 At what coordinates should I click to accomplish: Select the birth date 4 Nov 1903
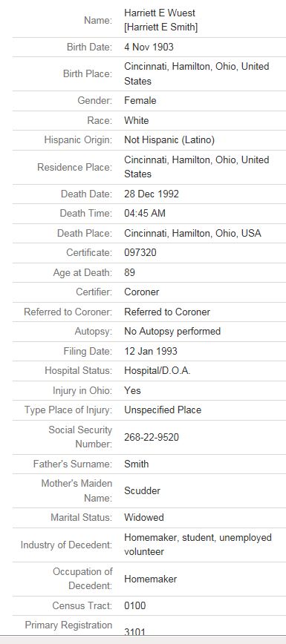[x=149, y=47]
